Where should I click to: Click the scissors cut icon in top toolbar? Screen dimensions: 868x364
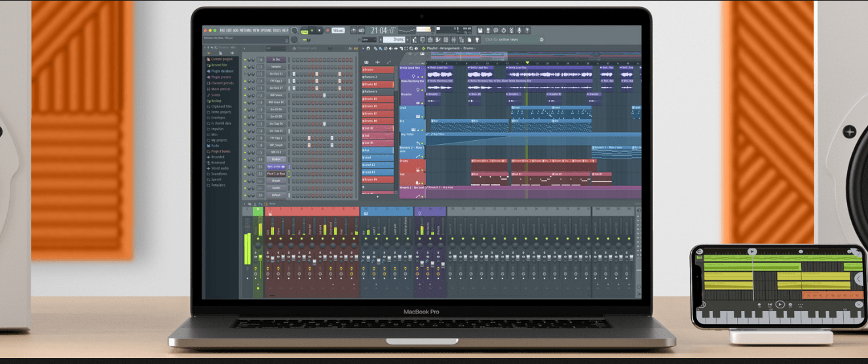[x=512, y=30]
